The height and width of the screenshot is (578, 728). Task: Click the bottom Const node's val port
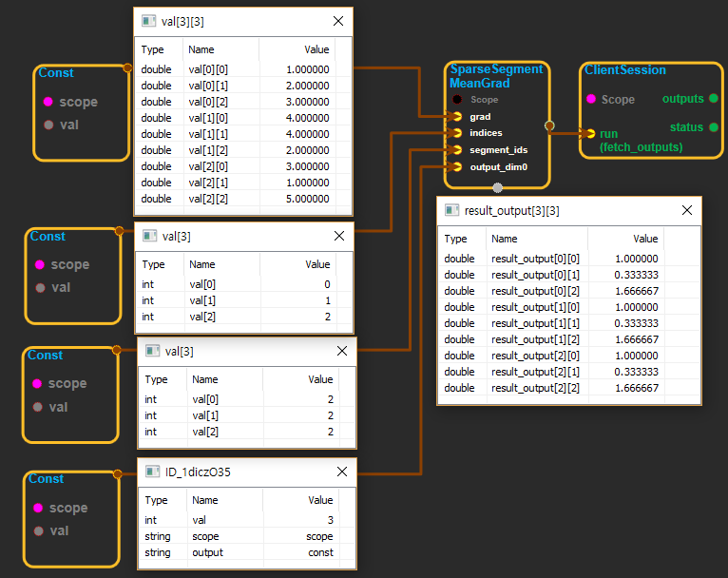pos(36,531)
